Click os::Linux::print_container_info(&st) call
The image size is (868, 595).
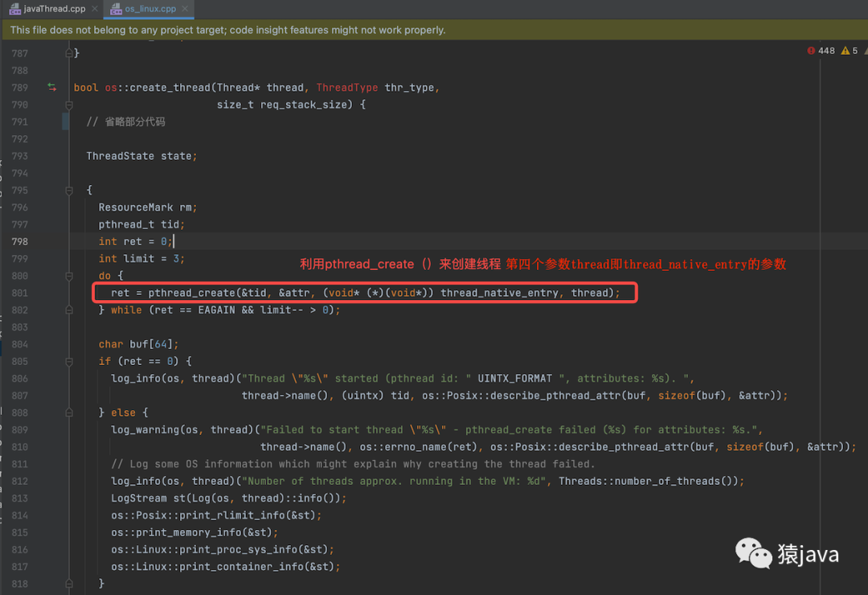[226, 567]
